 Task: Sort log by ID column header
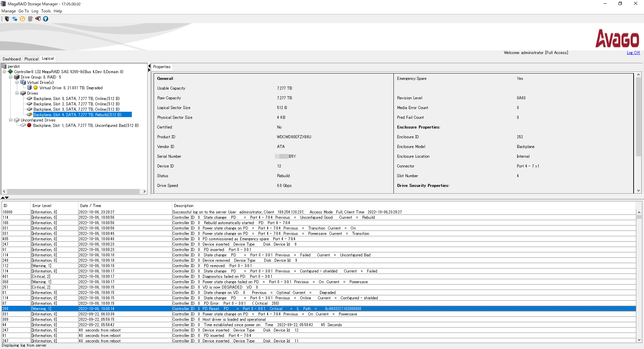pos(16,206)
